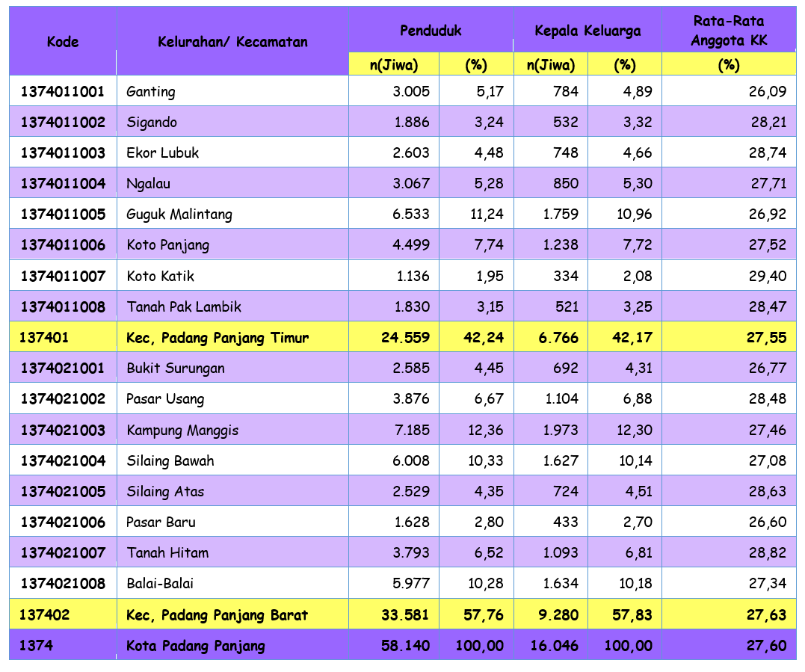
Task: Click code cell 1374021004
Action: (x=63, y=461)
